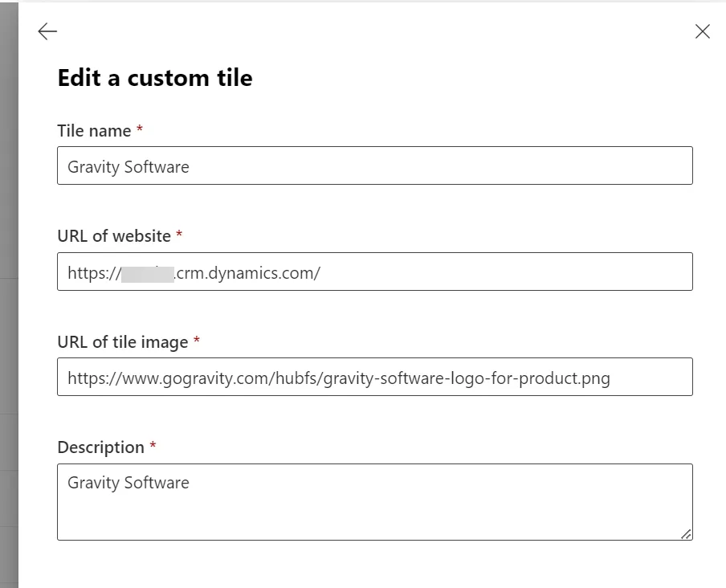Click the Tile name input field
This screenshot has height=588, width=726.
click(x=374, y=165)
